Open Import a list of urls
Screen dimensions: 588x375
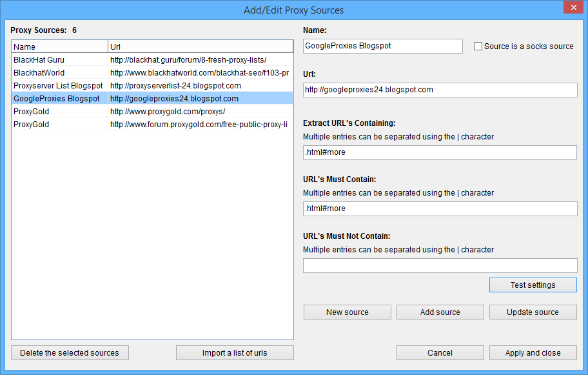pos(235,352)
